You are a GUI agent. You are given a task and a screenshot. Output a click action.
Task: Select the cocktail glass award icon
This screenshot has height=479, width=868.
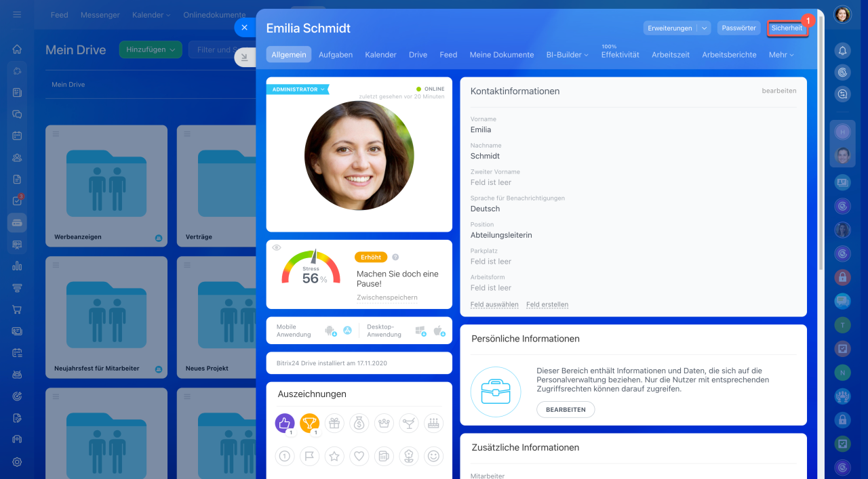(x=409, y=423)
